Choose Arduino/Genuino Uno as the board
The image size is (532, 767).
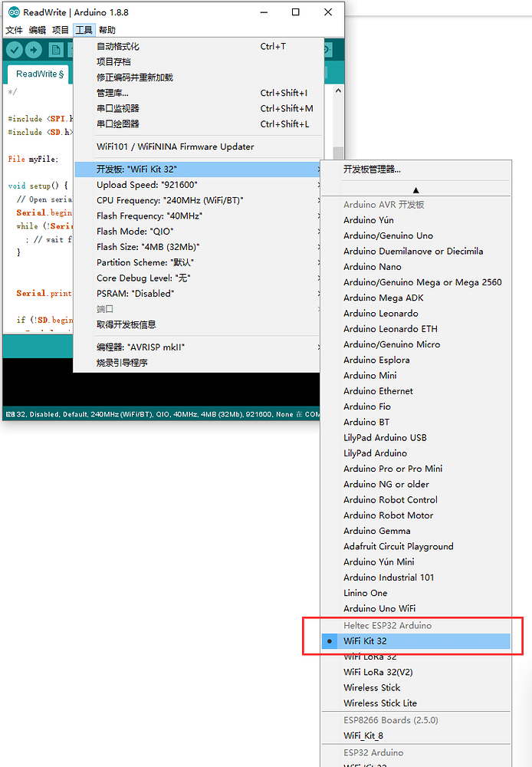388,235
